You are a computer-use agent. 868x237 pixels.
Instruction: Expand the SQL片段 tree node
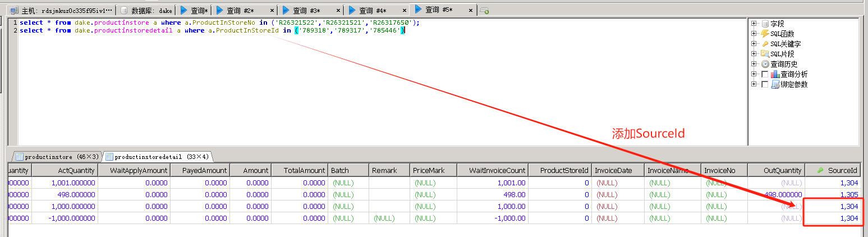click(x=754, y=54)
